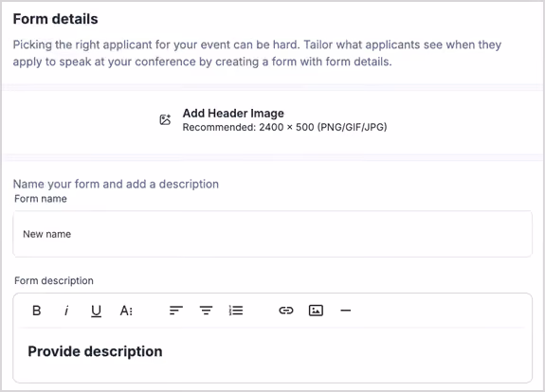Insert a hyperlink via the link icon

(286, 310)
